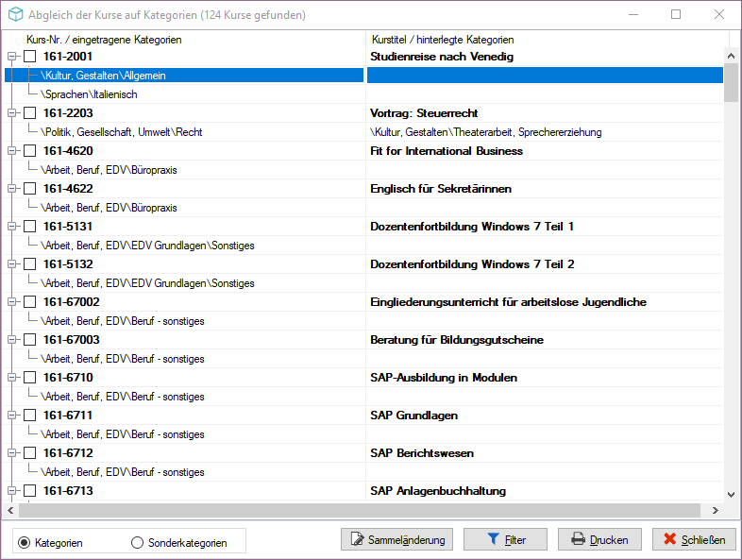This screenshot has width=742, height=560.
Task: Click 'Beratung für Bildungsgutscheine' title
Action: coord(457,340)
